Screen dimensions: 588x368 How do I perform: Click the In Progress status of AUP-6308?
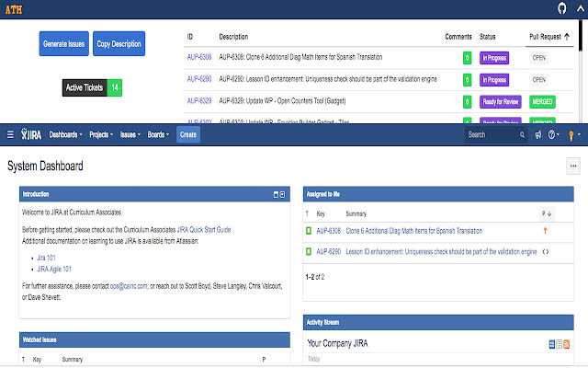pyautogui.click(x=494, y=58)
